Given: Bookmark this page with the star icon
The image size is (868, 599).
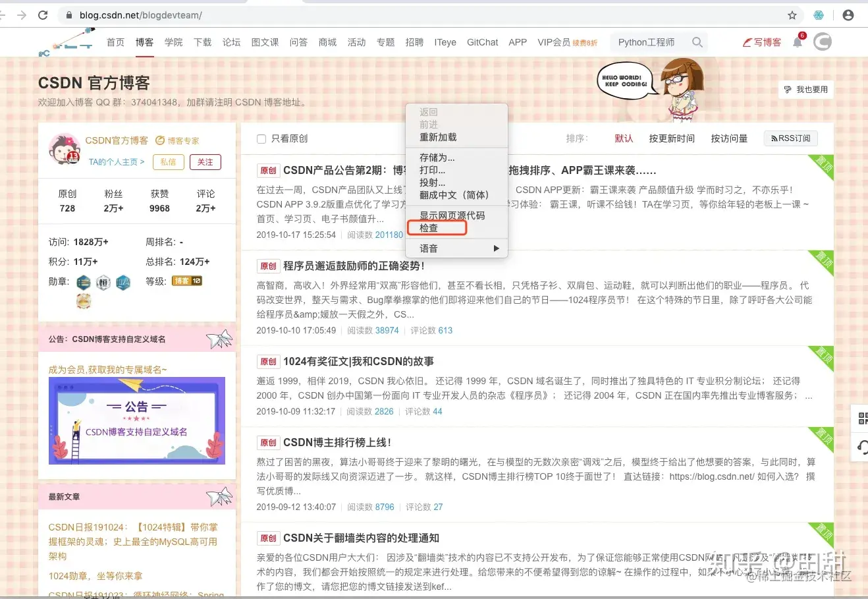Looking at the screenshot, I should coord(792,14).
